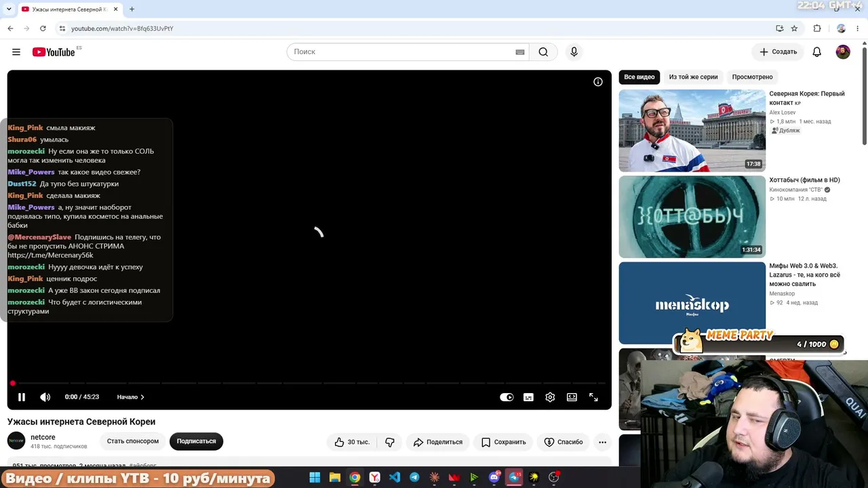Dislike the video
Image resolution: width=868 pixels, height=488 pixels.
tap(390, 442)
